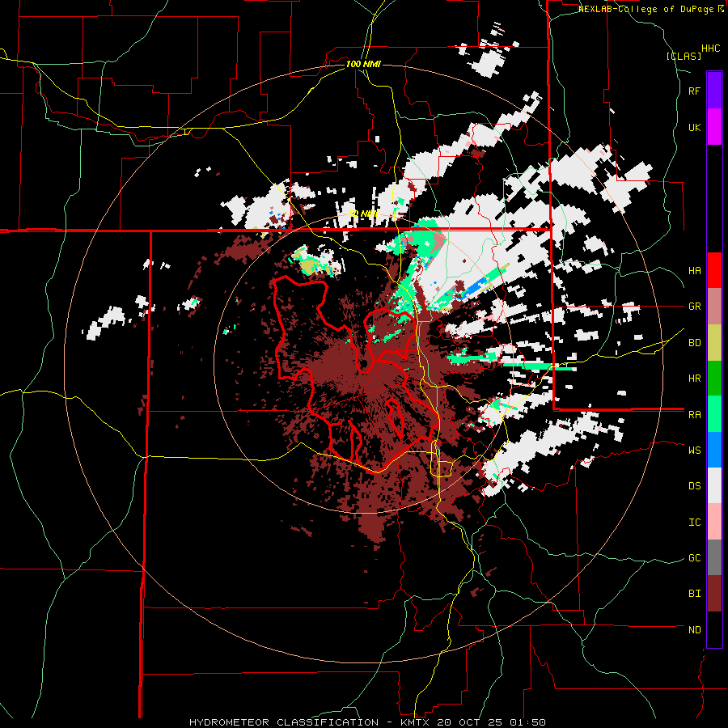Viewport: 728px width, 728px height.
Task: Click the BI legend label
Action: point(694,594)
